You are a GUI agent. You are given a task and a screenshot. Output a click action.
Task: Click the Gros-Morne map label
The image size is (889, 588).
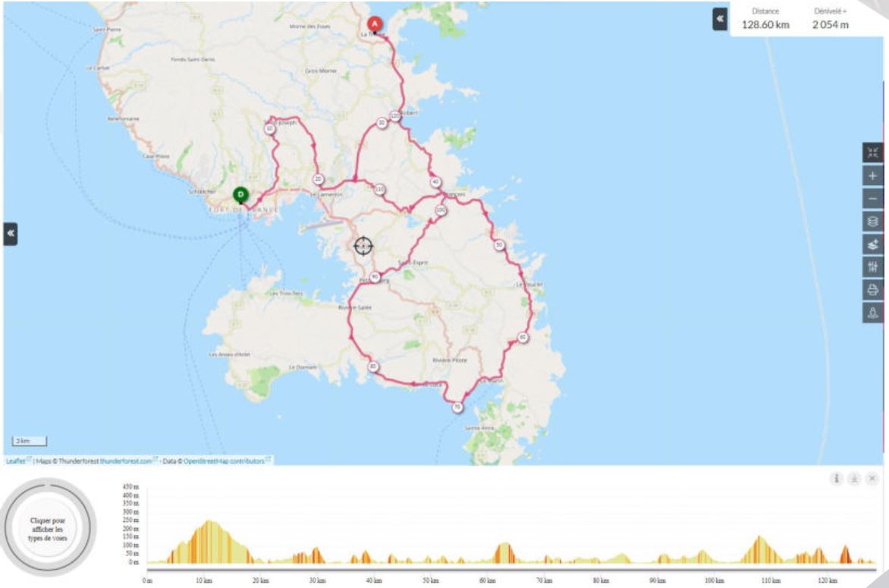point(320,71)
